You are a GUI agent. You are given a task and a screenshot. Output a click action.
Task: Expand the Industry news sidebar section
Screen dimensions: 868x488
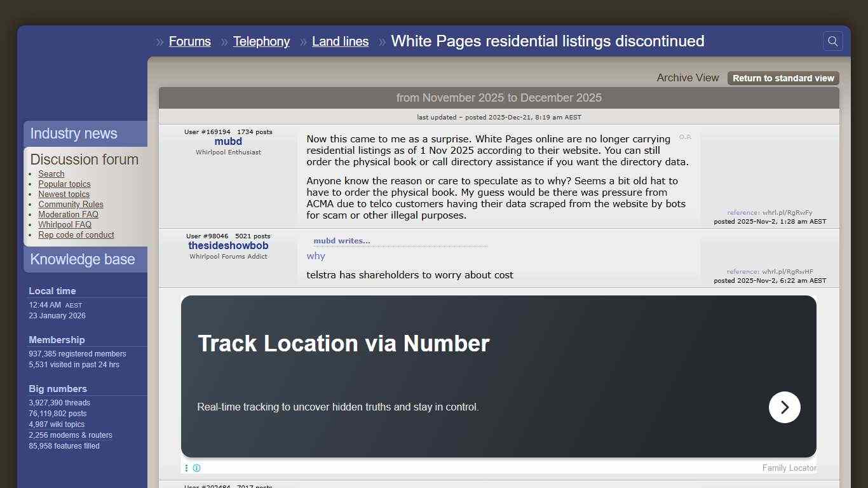(73, 133)
